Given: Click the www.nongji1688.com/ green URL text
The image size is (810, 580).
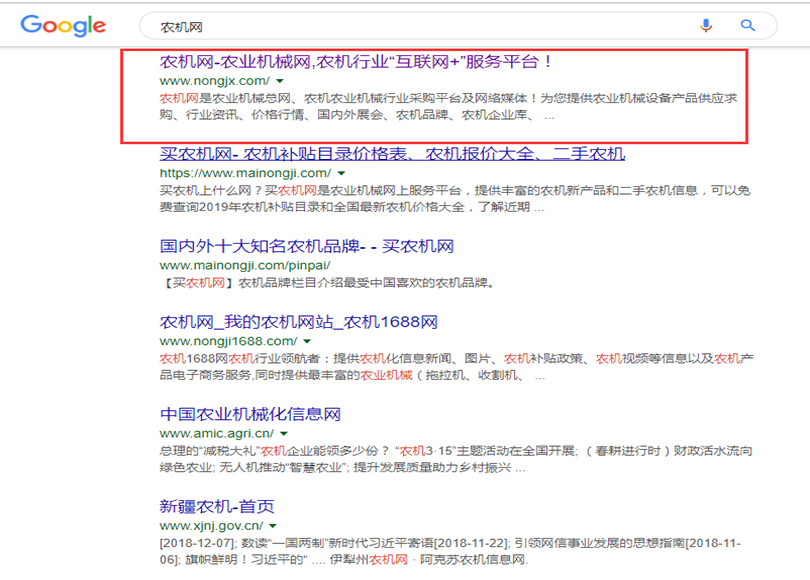Looking at the screenshot, I should pyautogui.click(x=228, y=341).
